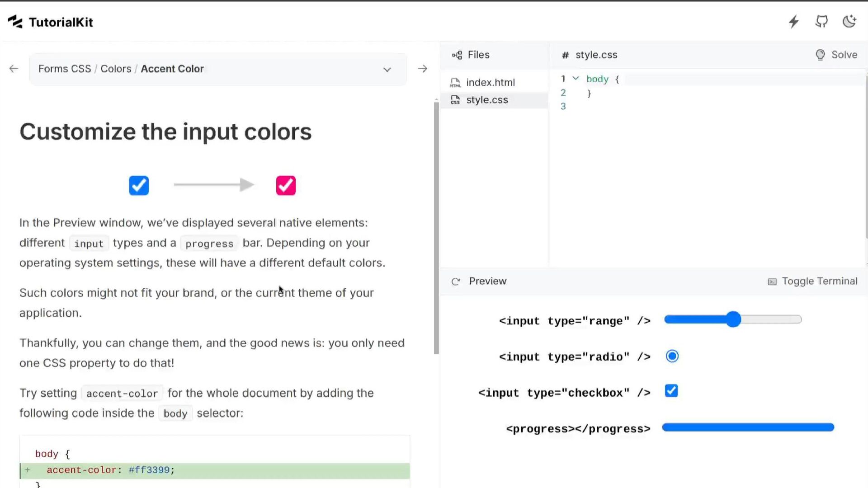Open index.html in the file tree
Viewport: 868px width, 488px height.
pyautogui.click(x=490, y=82)
